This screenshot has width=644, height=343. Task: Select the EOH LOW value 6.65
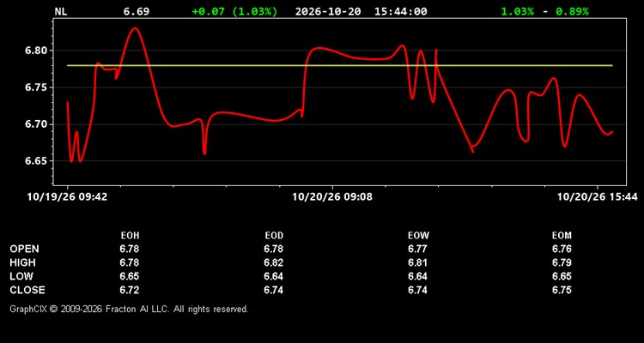point(130,276)
